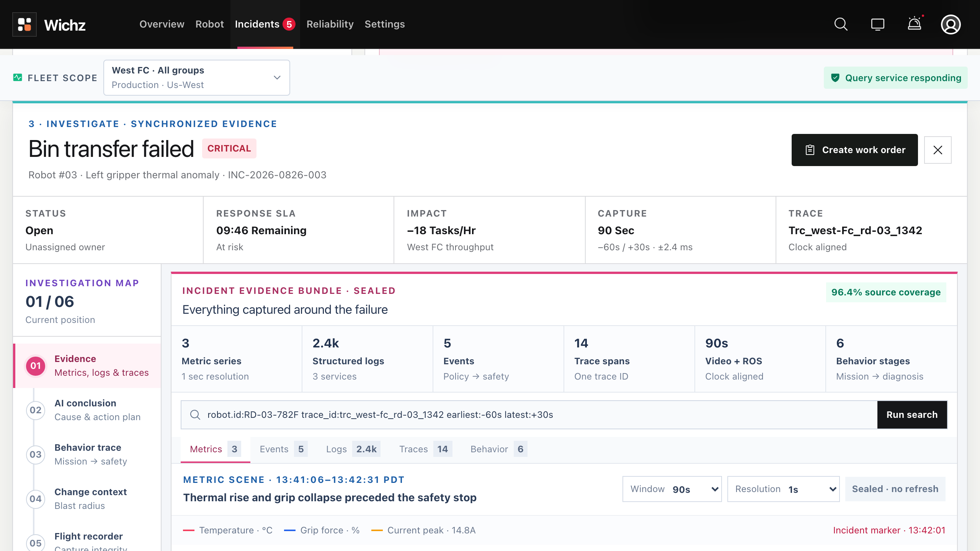Select step 04 Change context
Screen dimensions: 980x551
pyautogui.click(x=88, y=499)
